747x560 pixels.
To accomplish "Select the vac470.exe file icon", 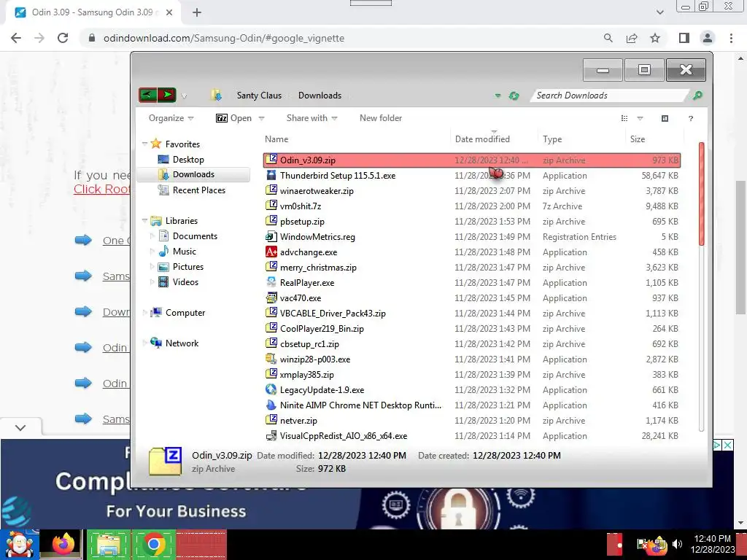I will [x=271, y=297].
